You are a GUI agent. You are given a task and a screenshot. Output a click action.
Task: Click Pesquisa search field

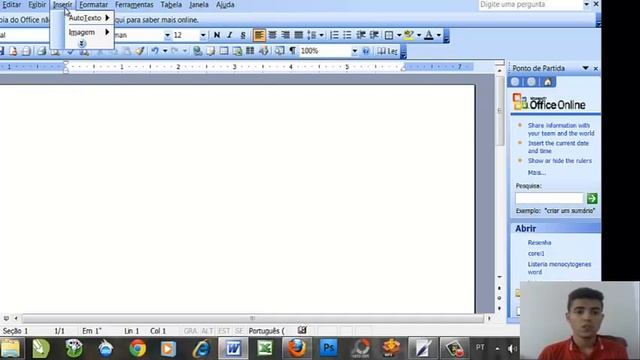pos(549,198)
